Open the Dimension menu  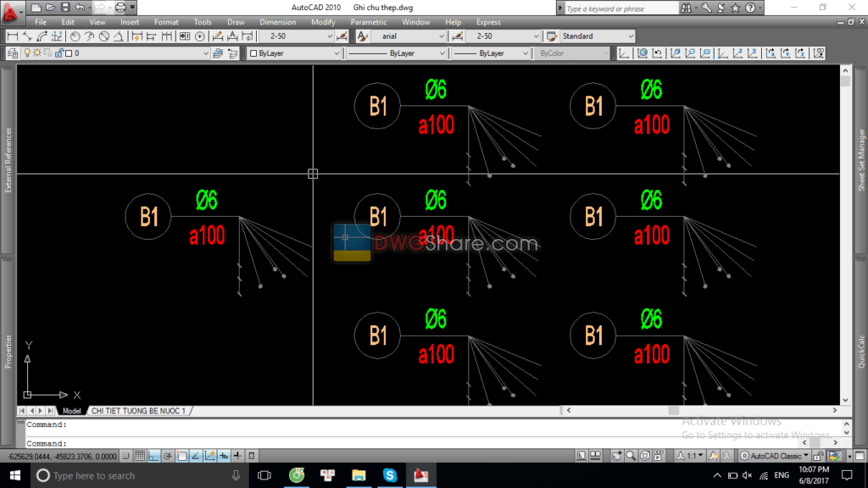(x=278, y=22)
